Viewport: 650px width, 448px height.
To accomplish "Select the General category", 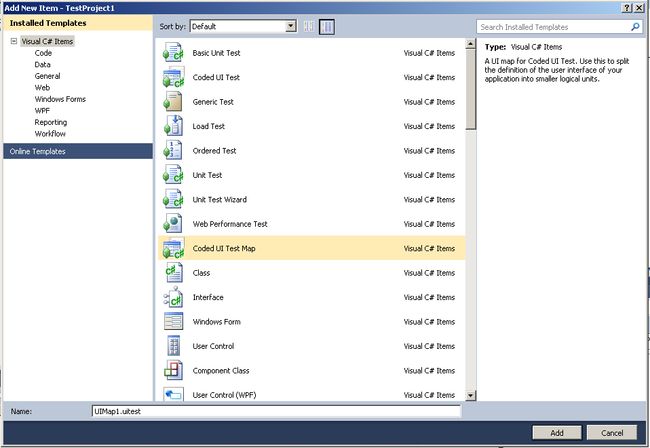I will [48, 76].
